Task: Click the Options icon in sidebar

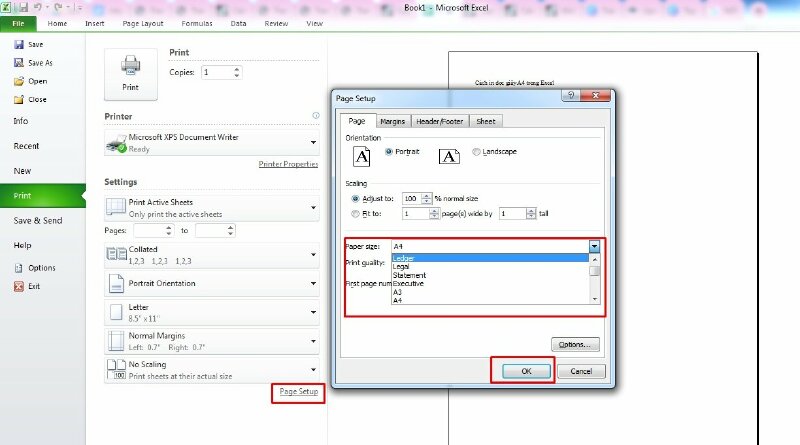Action: click(19, 268)
